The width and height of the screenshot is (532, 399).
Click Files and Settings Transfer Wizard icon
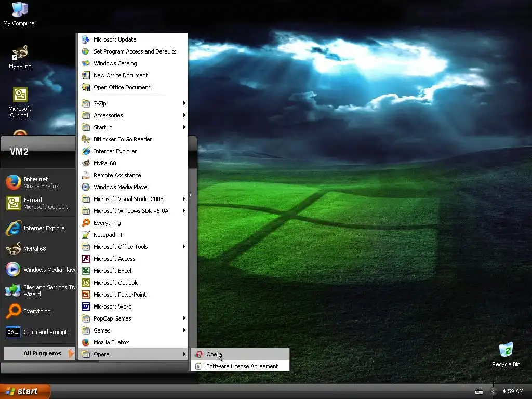tap(13, 290)
